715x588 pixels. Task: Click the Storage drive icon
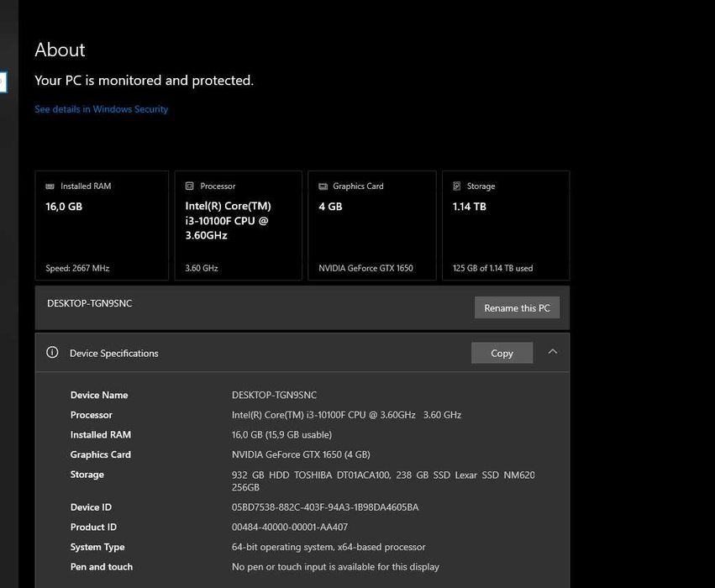click(457, 186)
